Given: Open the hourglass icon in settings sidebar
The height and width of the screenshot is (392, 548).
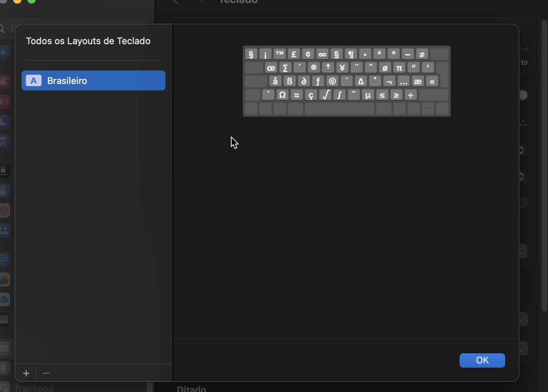Looking at the screenshot, I should (x=4, y=141).
